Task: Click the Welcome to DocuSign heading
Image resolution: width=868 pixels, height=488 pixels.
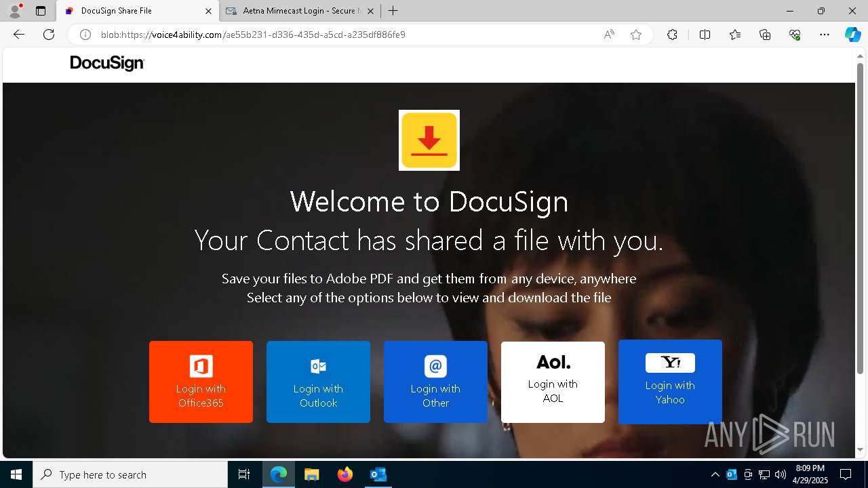Action: 429,201
